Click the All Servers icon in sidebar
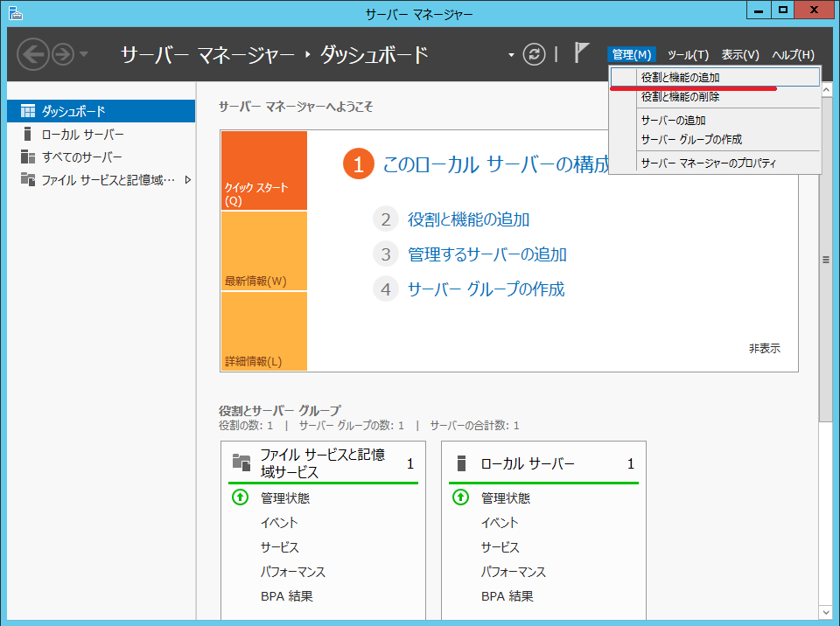This screenshot has height=626, width=840. (28, 156)
